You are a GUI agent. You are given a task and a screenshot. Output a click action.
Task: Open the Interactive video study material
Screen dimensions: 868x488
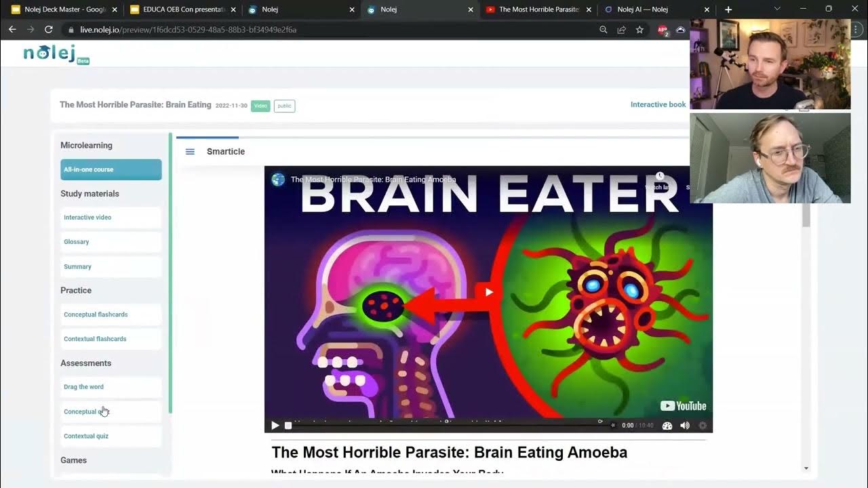coord(111,218)
